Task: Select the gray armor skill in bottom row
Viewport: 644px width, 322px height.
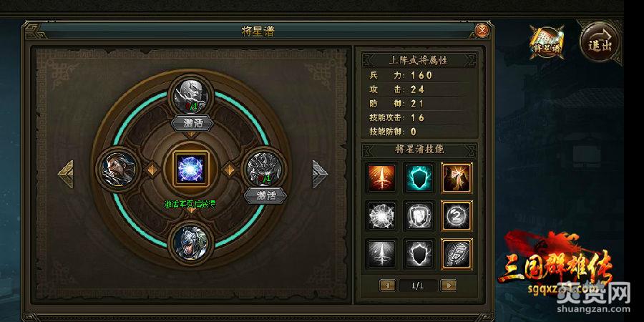Action: pyautogui.click(x=457, y=253)
